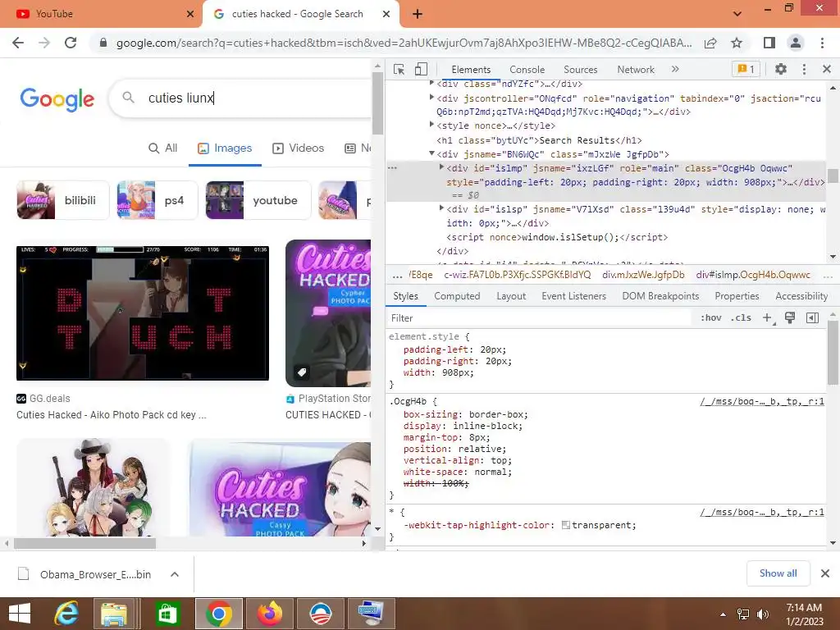
Task: Share this page icon in address bar
Action: coord(710,43)
